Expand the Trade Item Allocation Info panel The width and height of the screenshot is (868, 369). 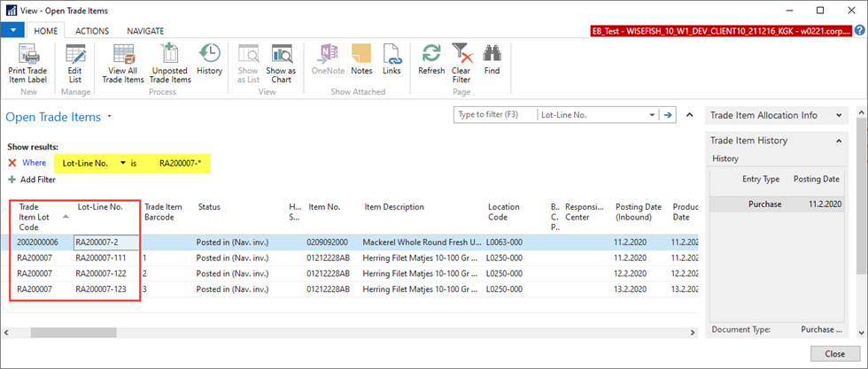click(838, 115)
